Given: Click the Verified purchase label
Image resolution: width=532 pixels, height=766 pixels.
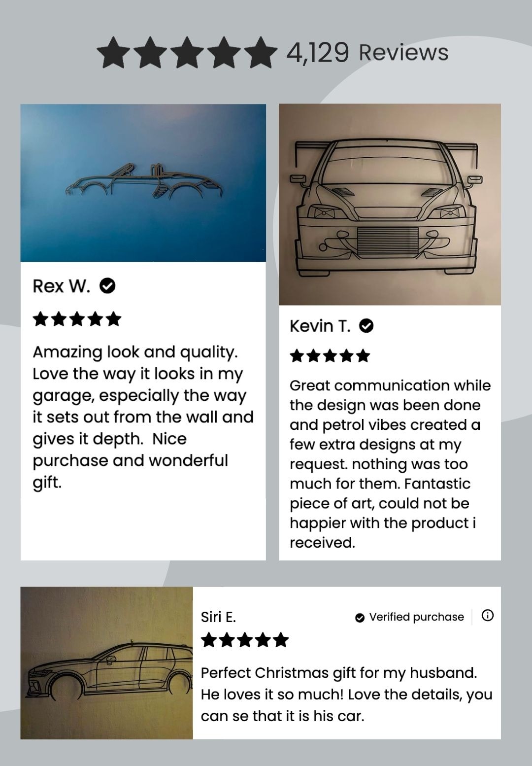Looking at the screenshot, I should point(416,617).
